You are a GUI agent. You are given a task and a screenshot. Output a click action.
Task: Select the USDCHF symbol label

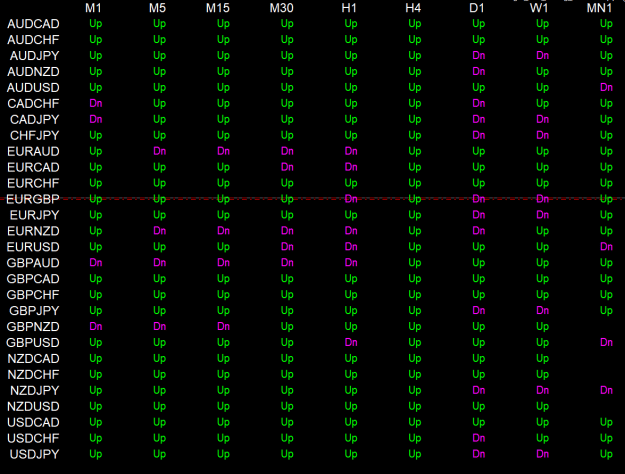[33, 438]
